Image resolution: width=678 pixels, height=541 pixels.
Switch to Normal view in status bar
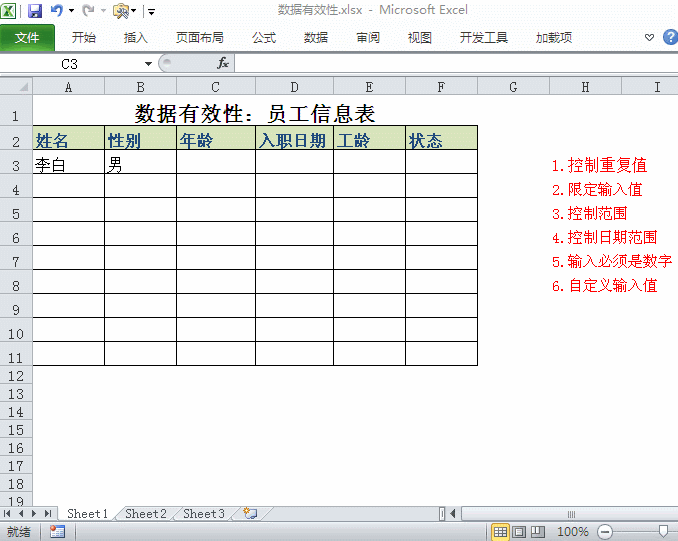500,532
